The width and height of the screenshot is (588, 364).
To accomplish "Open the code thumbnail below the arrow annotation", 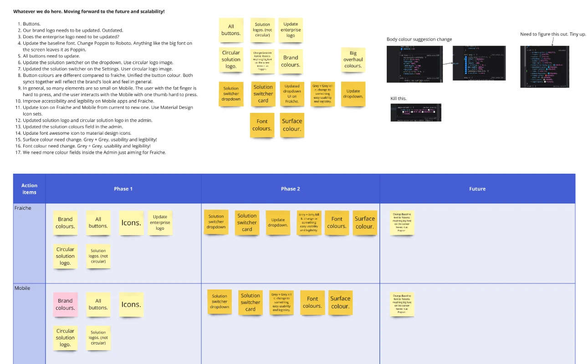I will click(x=545, y=66).
